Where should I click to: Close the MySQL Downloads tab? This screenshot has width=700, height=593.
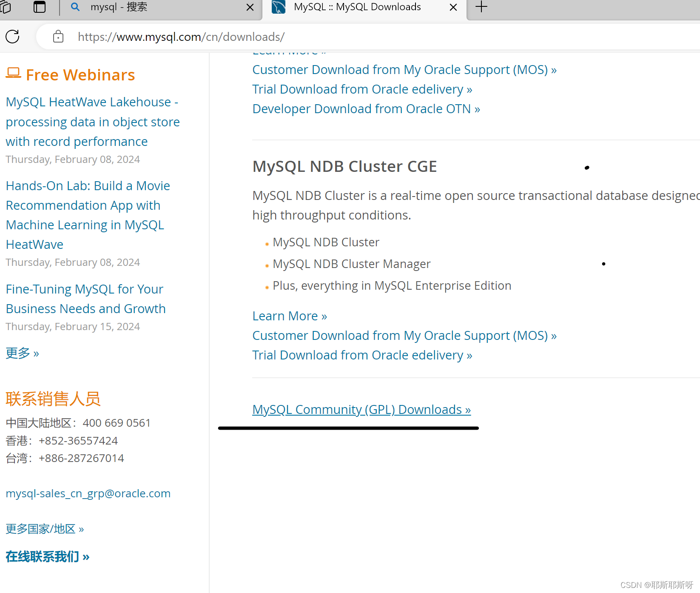coord(453,7)
